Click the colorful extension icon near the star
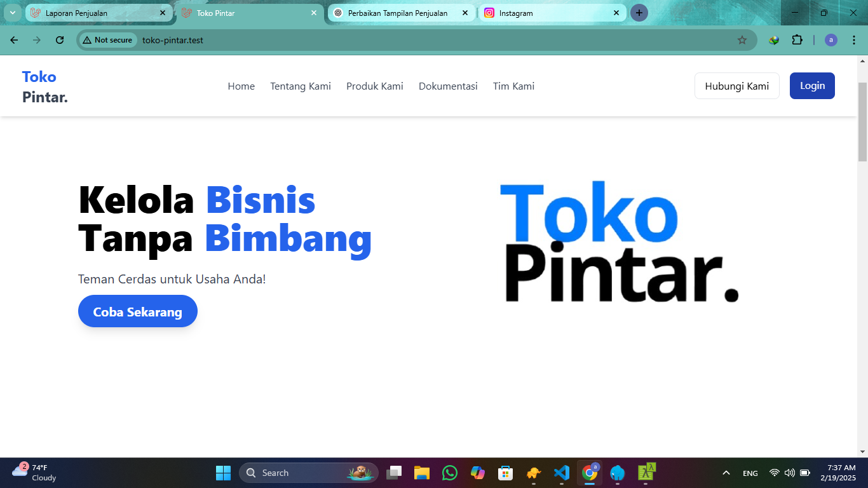Screen dimensions: 868x488 [x=774, y=40]
